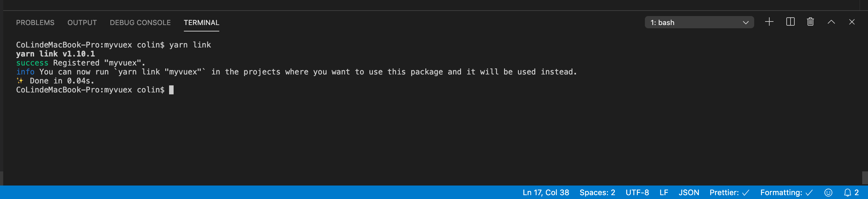Kill terminal using trash icon

810,22
